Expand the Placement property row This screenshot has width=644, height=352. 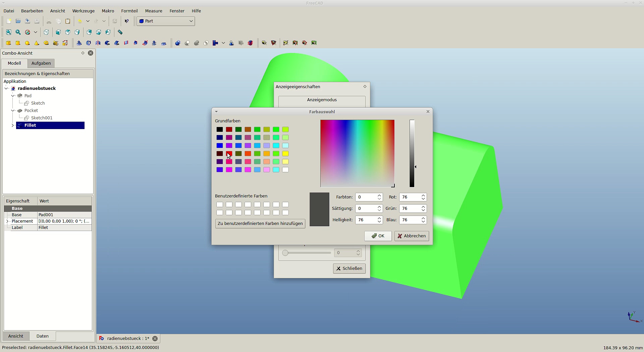tap(7, 221)
